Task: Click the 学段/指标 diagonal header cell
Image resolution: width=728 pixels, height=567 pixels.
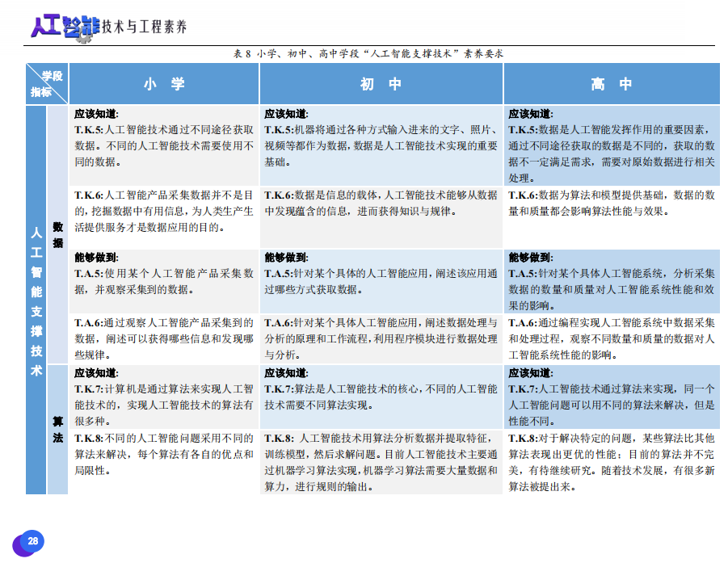Action: pyautogui.click(x=47, y=84)
